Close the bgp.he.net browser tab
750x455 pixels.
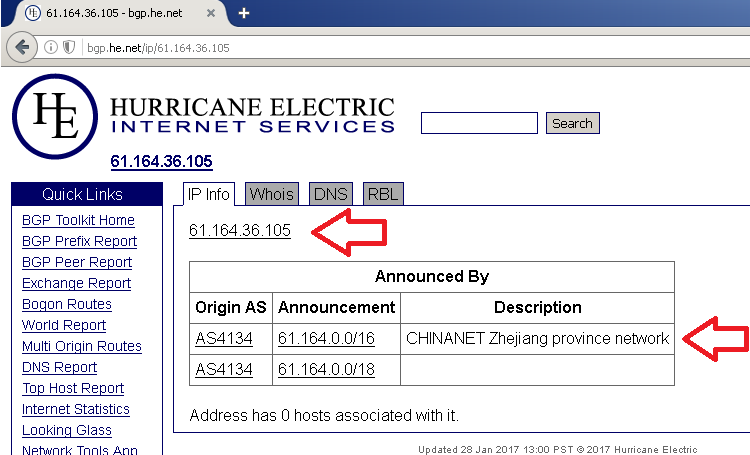click(210, 13)
